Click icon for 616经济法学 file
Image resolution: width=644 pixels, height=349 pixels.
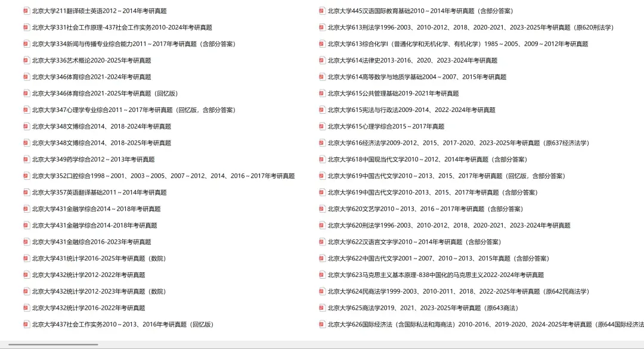coord(322,143)
